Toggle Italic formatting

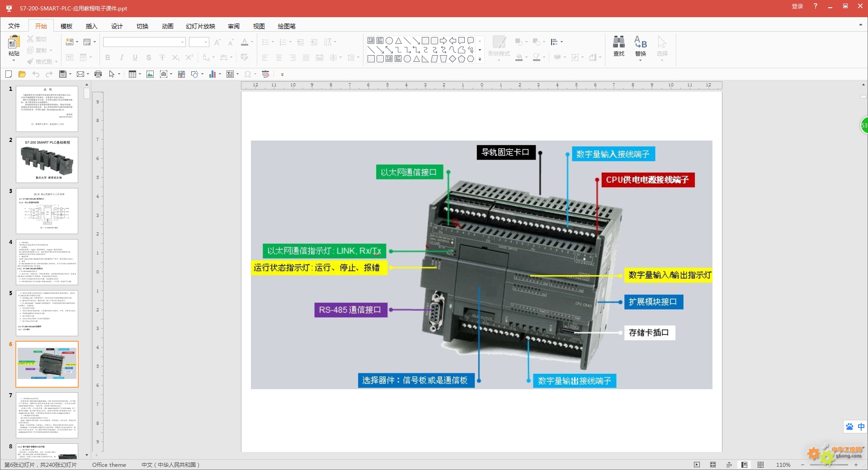pos(121,57)
